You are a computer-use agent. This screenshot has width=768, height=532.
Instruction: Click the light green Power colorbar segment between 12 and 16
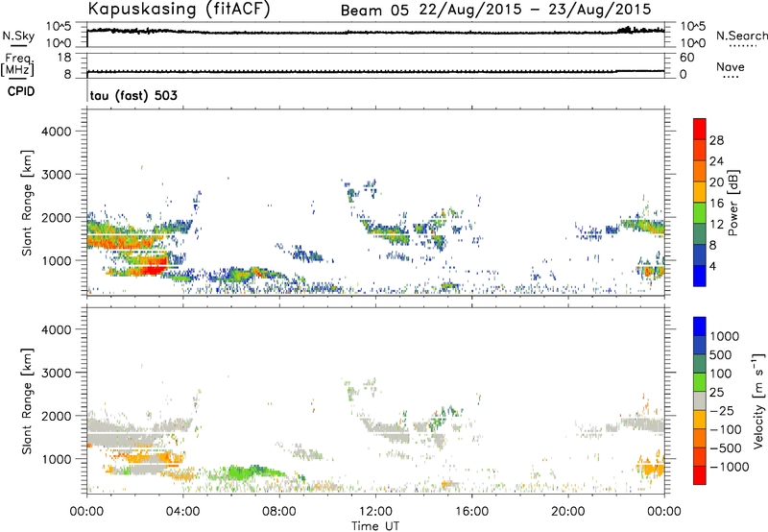click(700, 212)
